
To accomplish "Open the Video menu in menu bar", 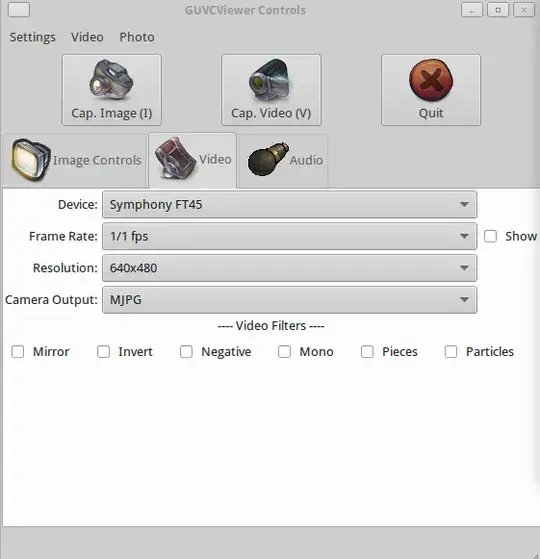I will pos(87,37).
